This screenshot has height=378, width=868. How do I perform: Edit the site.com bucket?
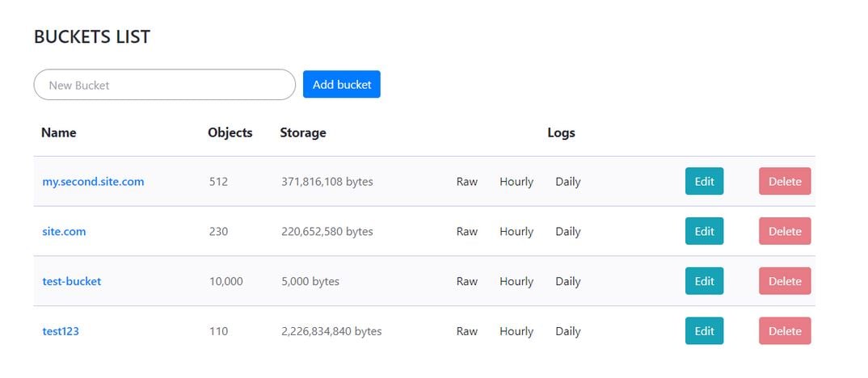click(x=704, y=231)
